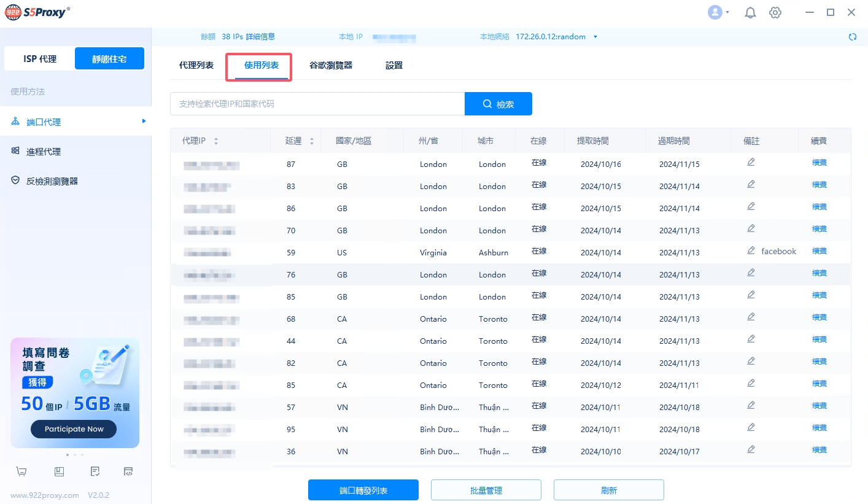Open the 谷歌瀏覽器 tab

(x=331, y=65)
